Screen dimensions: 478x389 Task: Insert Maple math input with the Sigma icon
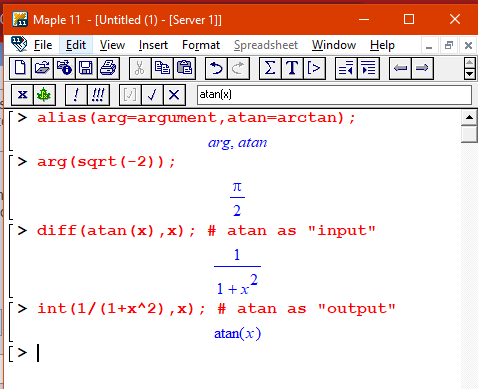[270, 68]
